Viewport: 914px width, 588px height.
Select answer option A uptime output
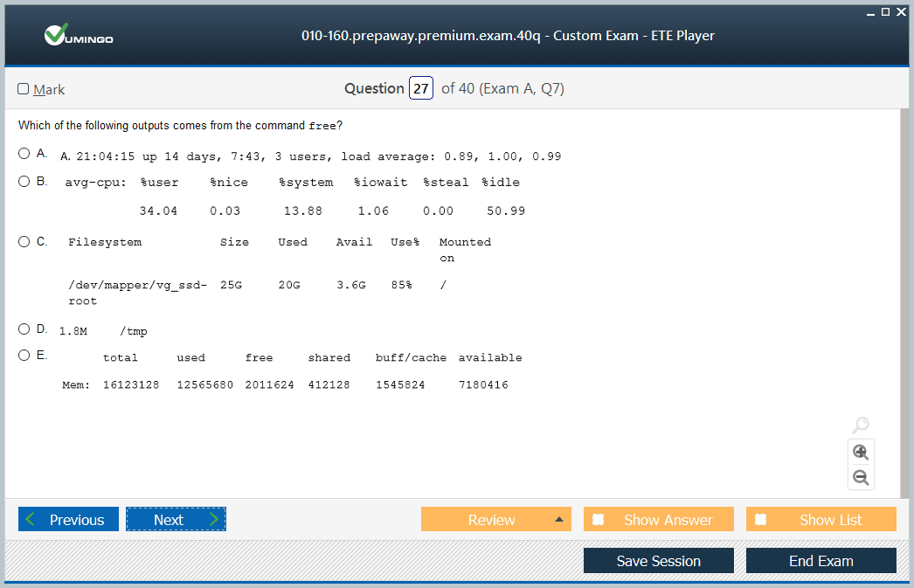24,154
